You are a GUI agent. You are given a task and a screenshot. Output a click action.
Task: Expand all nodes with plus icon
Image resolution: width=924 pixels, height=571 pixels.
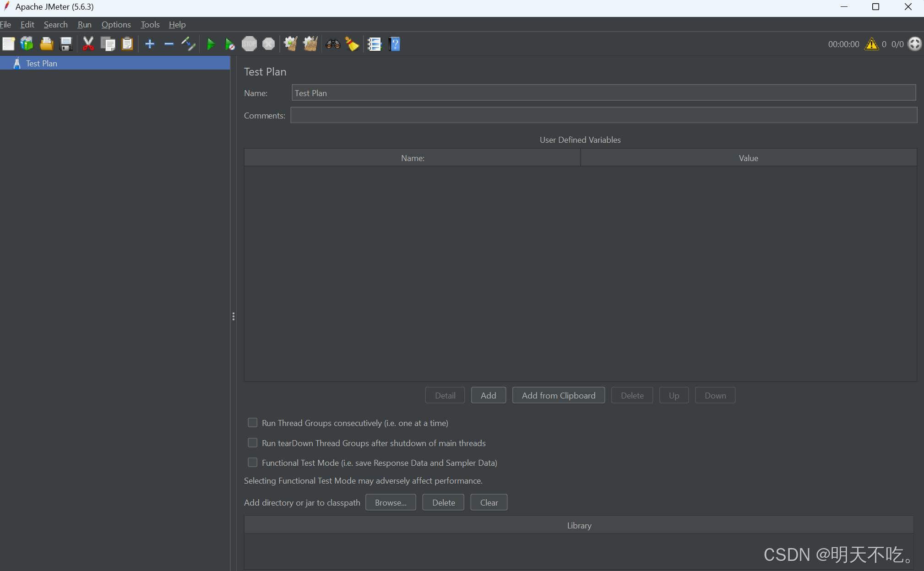pyautogui.click(x=150, y=44)
